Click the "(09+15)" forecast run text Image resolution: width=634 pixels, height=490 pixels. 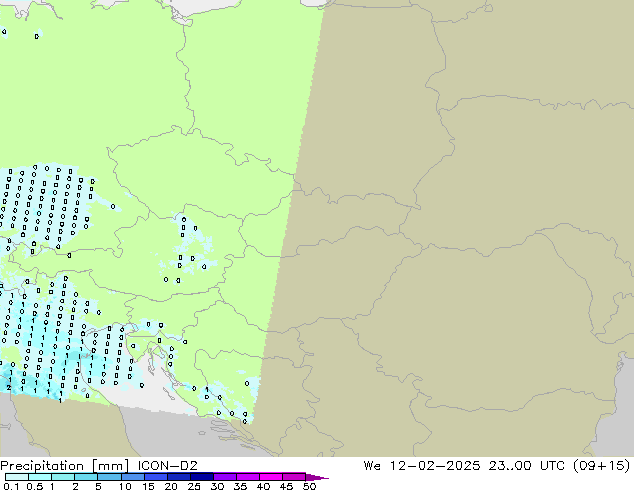602,465
